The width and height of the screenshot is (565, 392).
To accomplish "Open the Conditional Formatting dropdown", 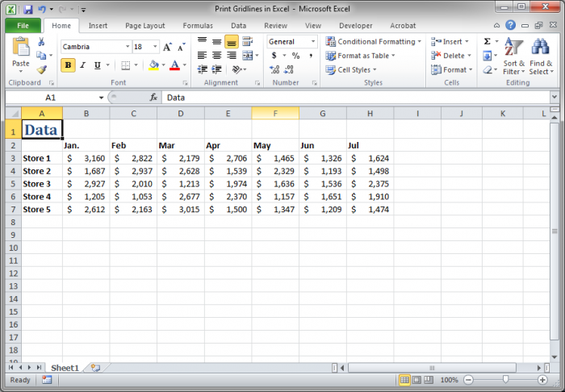I will [x=373, y=42].
